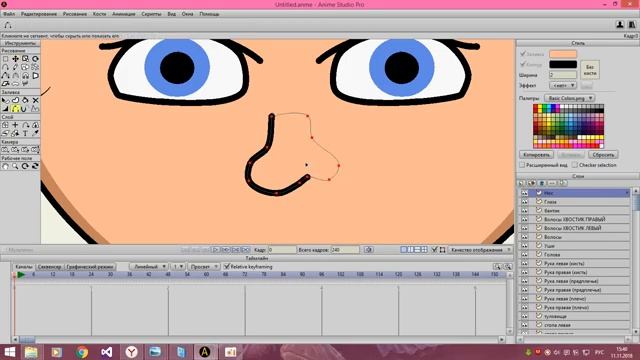Click the library book icon top-right
This screenshot has width=640, height=360.
[x=631, y=24]
